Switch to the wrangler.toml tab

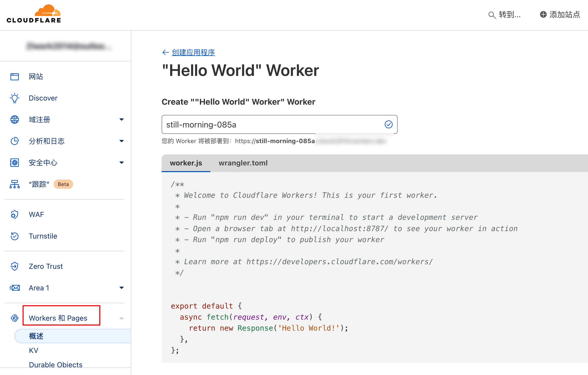pyautogui.click(x=243, y=163)
